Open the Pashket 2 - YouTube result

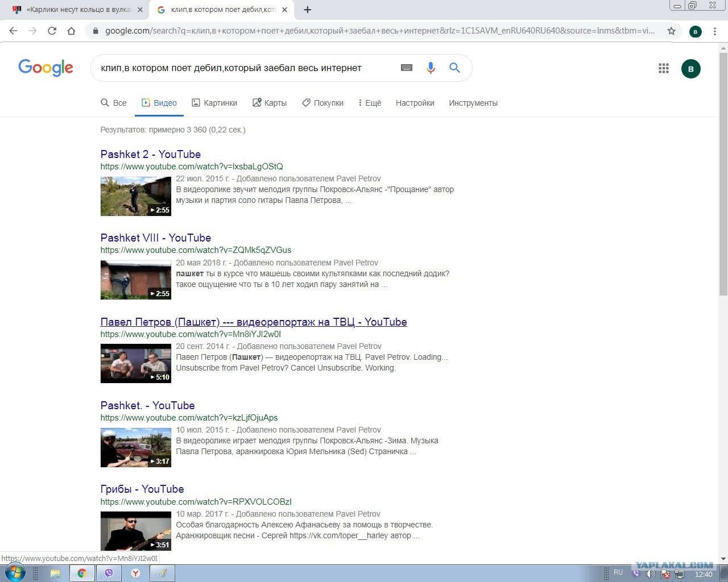(x=151, y=154)
